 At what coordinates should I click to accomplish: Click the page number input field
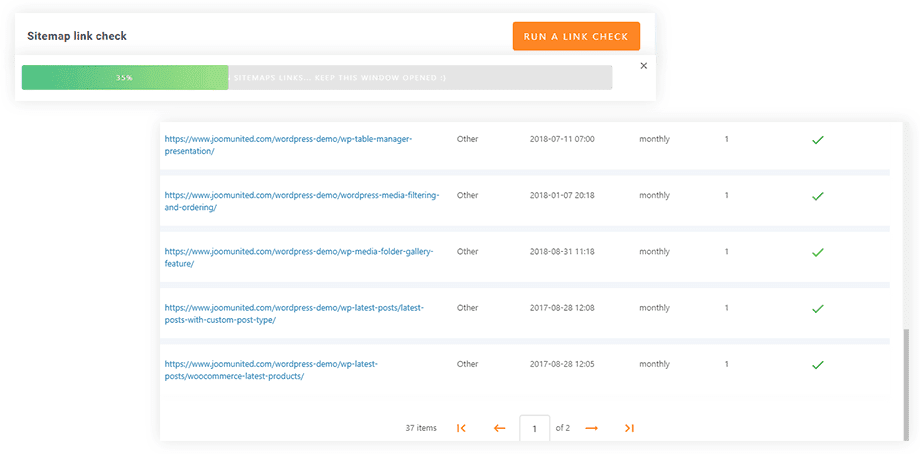point(534,429)
